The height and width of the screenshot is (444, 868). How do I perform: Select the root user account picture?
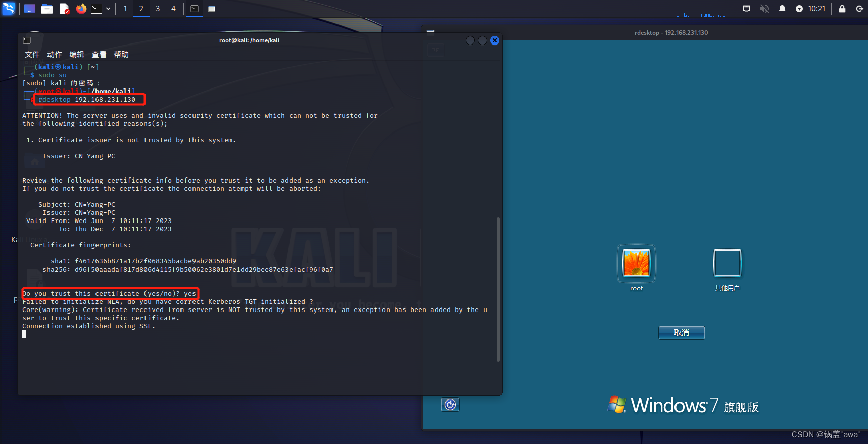pyautogui.click(x=637, y=263)
